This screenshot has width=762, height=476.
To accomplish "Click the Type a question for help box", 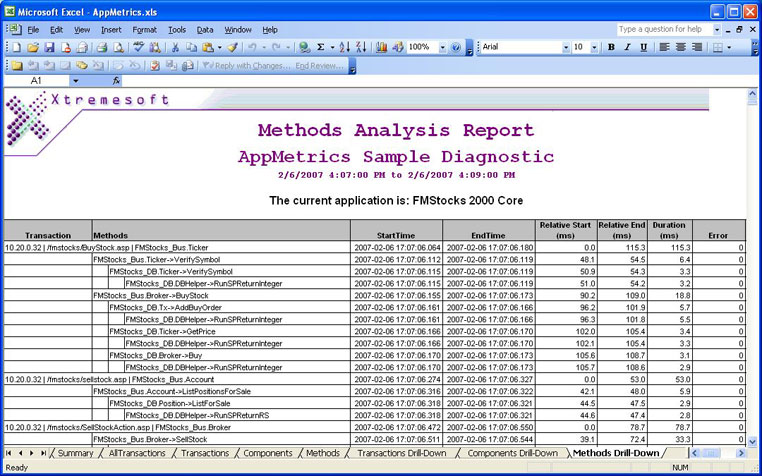I will click(664, 30).
